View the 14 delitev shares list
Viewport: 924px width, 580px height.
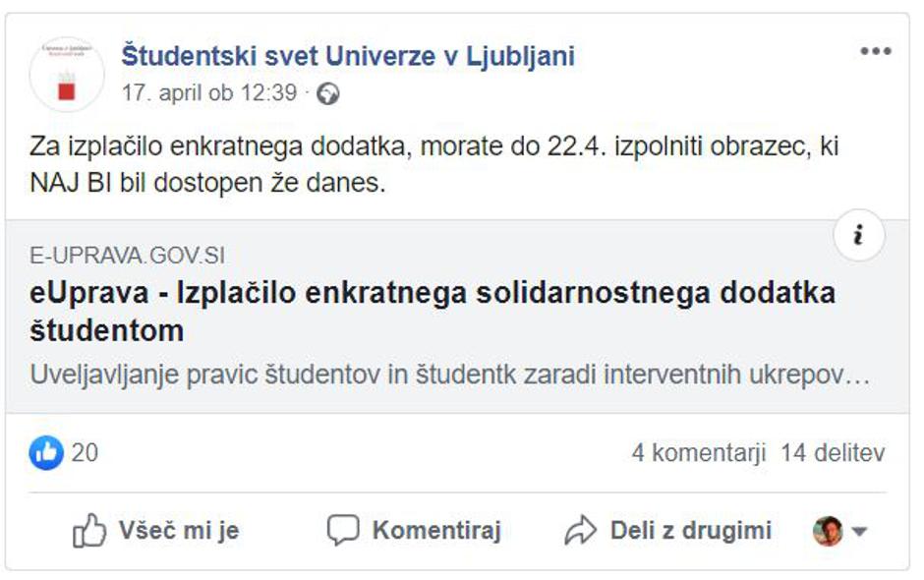834,453
